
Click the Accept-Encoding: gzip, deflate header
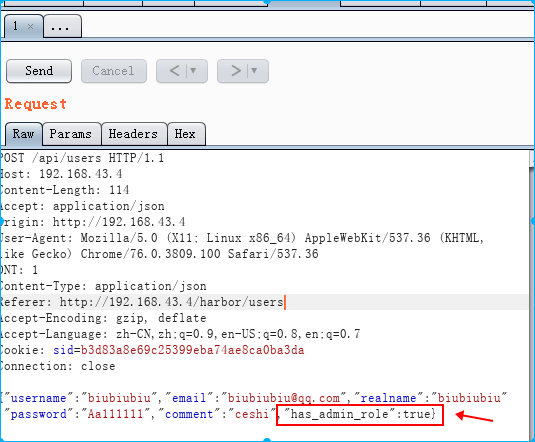click(x=103, y=318)
